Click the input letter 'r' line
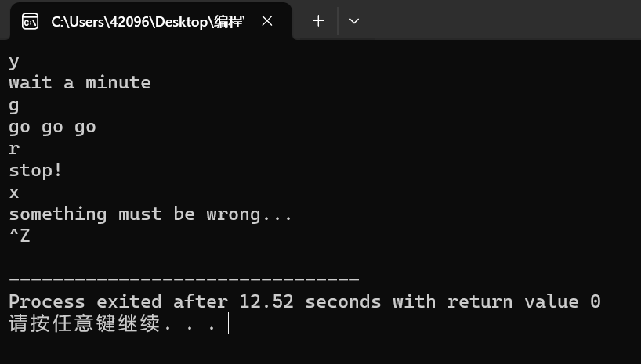Image resolution: width=641 pixels, height=364 pixels. click(x=14, y=149)
